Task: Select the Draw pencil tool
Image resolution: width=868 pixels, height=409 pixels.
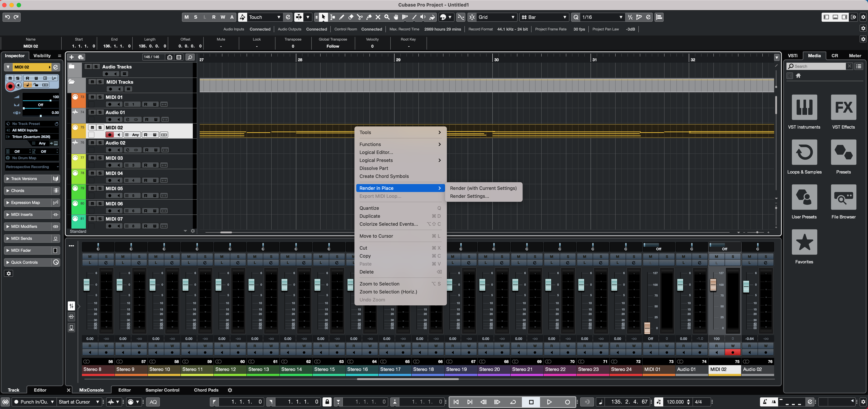Action: 342,17
